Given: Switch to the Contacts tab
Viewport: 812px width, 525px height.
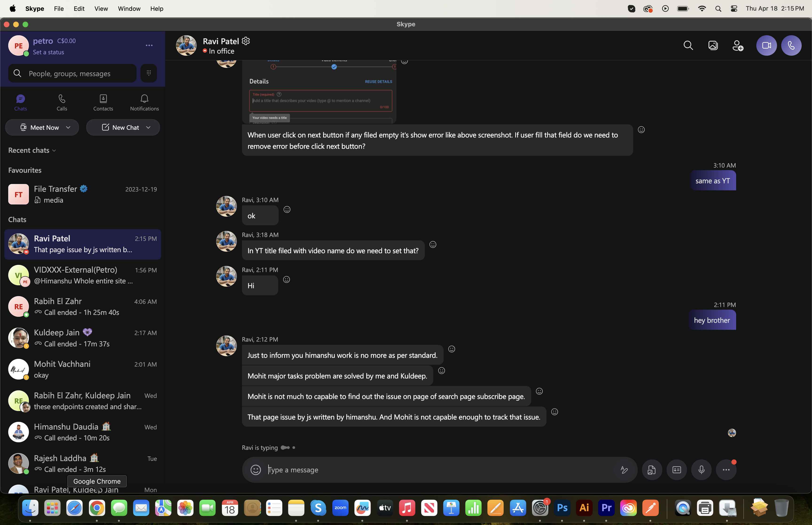Looking at the screenshot, I should (x=103, y=103).
